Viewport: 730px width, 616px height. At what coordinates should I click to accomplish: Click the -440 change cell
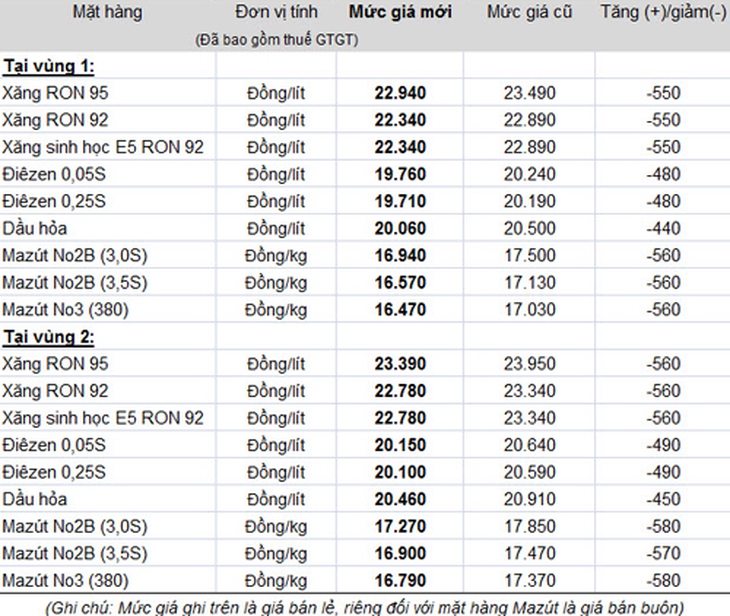point(663,228)
